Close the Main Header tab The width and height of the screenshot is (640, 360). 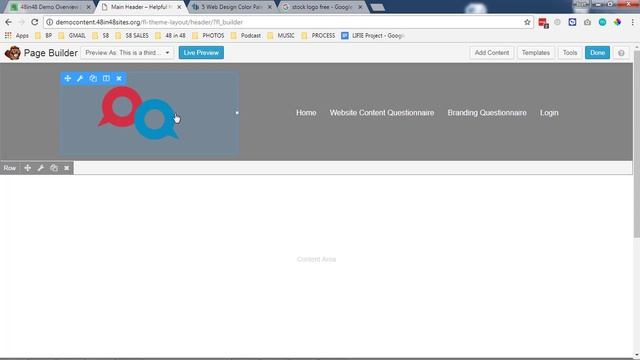point(179,7)
